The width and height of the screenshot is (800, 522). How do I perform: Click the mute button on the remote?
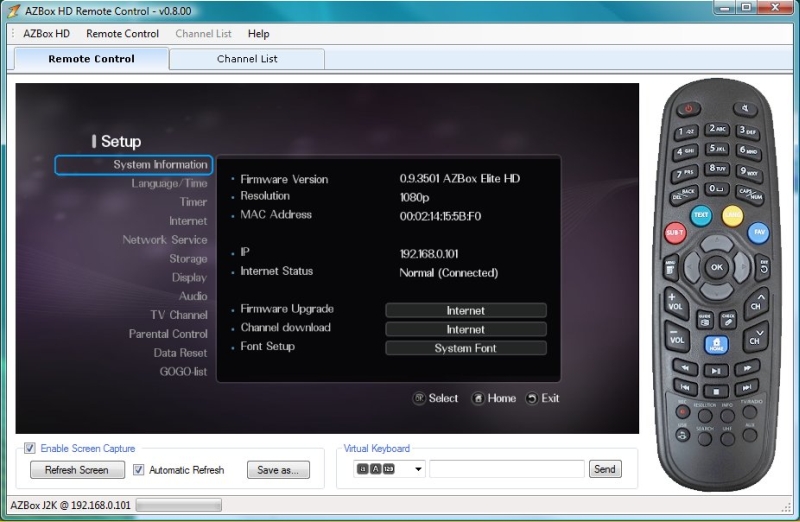[745, 109]
